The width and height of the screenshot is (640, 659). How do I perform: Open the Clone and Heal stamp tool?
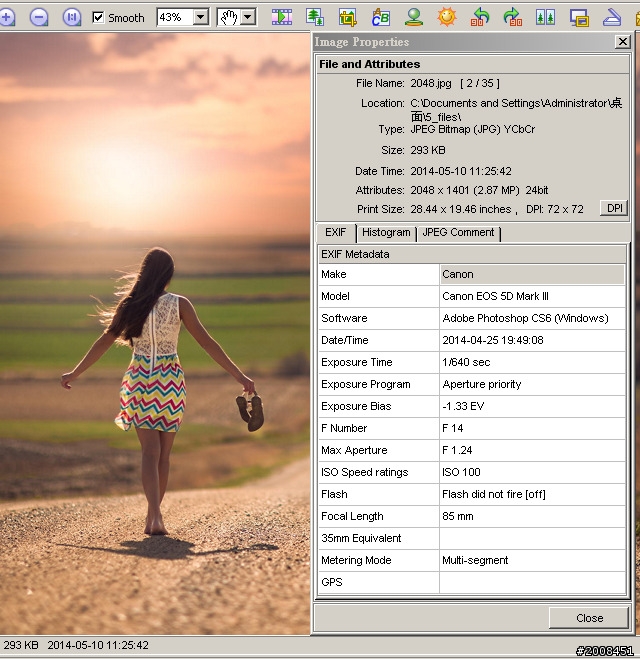414,17
